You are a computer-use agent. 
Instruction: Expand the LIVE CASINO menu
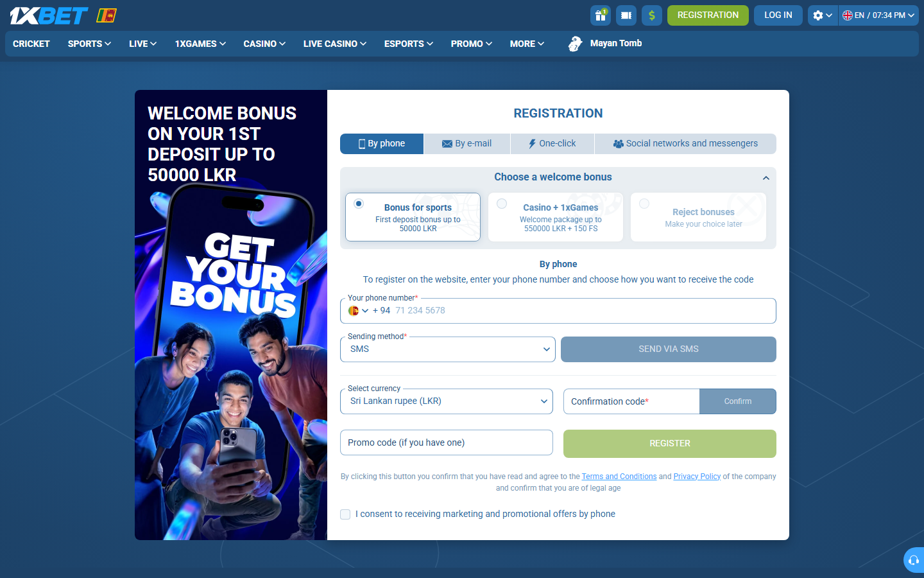(x=335, y=44)
